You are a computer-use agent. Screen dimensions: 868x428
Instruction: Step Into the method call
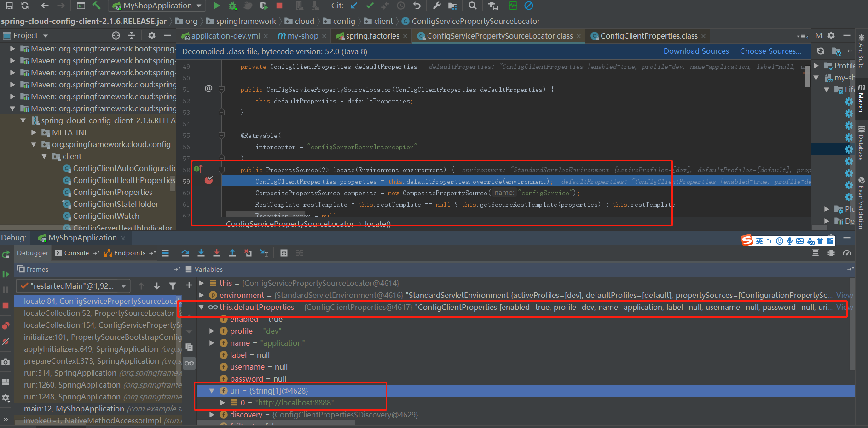[x=201, y=252]
